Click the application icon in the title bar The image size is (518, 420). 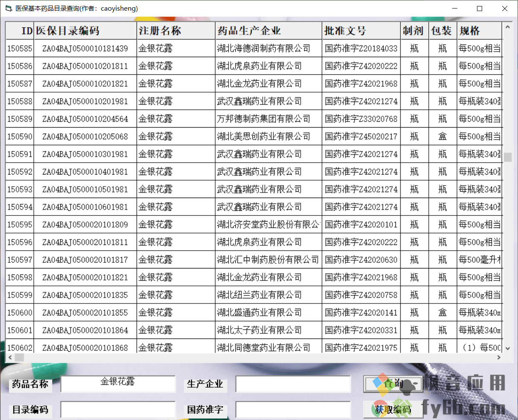tap(8, 9)
